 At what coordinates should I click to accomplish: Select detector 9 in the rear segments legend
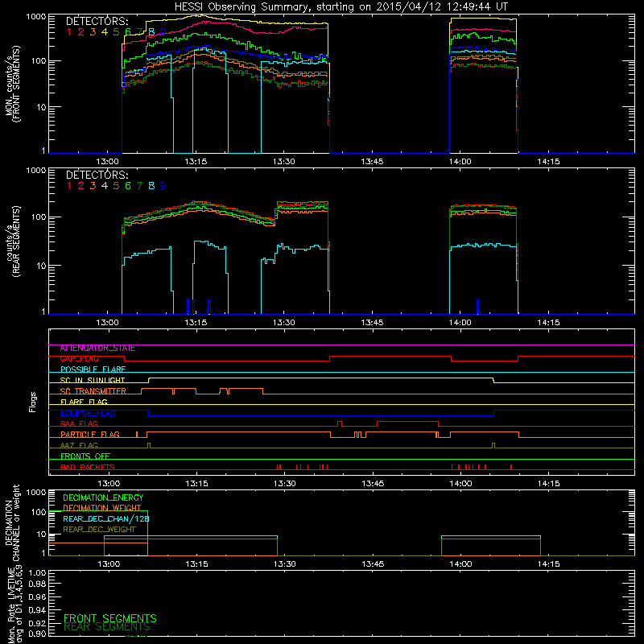coord(163,186)
